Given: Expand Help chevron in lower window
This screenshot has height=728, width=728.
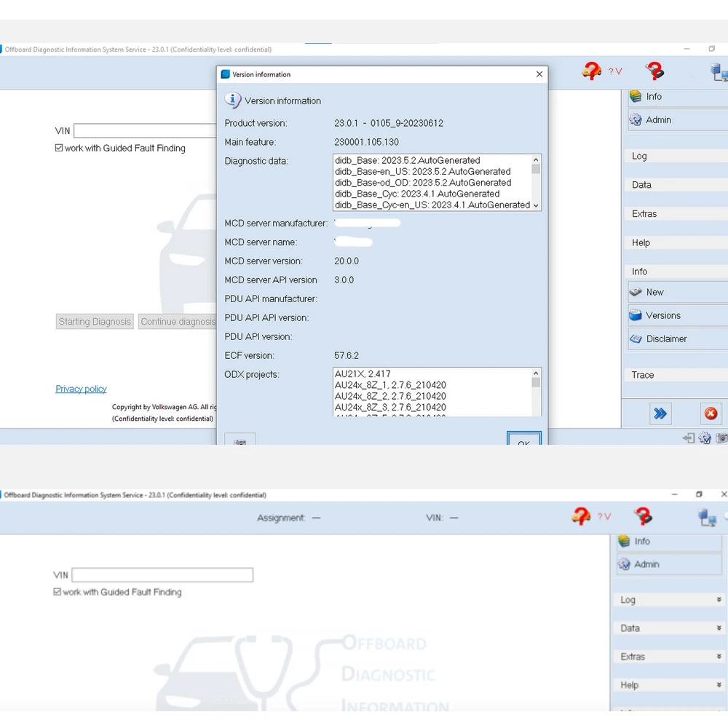Looking at the screenshot, I should click(719, 685).
